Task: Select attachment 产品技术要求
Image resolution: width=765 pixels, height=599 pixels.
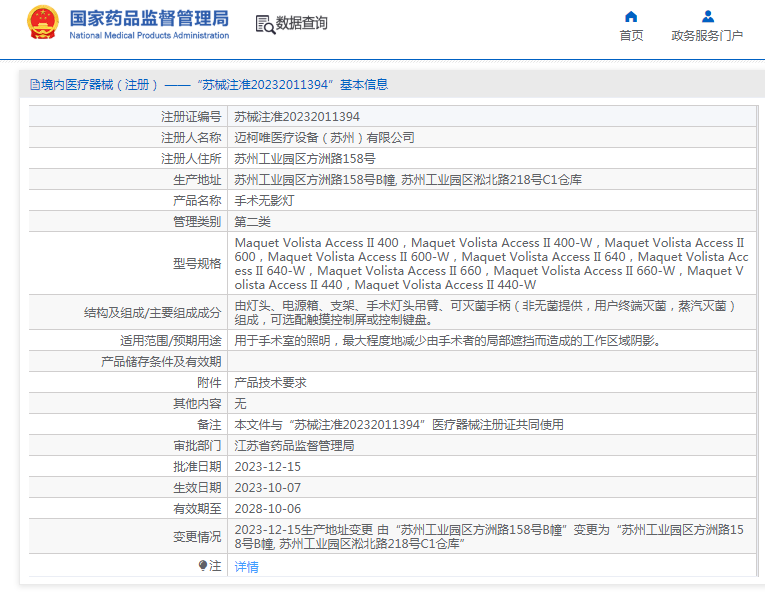Action: [270, 382]
